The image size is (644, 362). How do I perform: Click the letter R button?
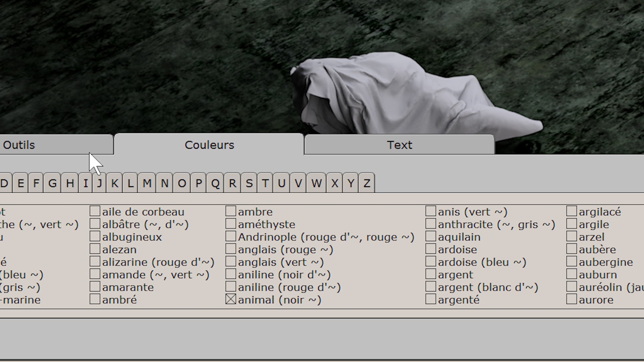pos(232,183)
